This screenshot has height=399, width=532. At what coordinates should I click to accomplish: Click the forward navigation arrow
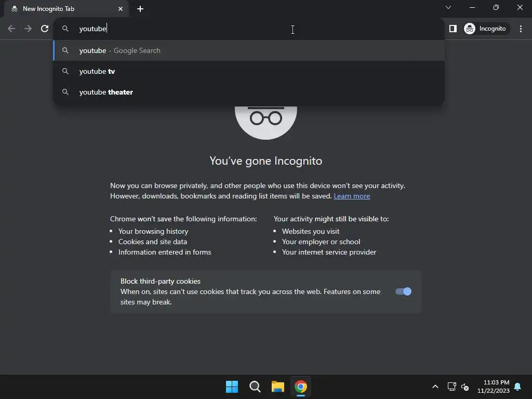point(28,29)
